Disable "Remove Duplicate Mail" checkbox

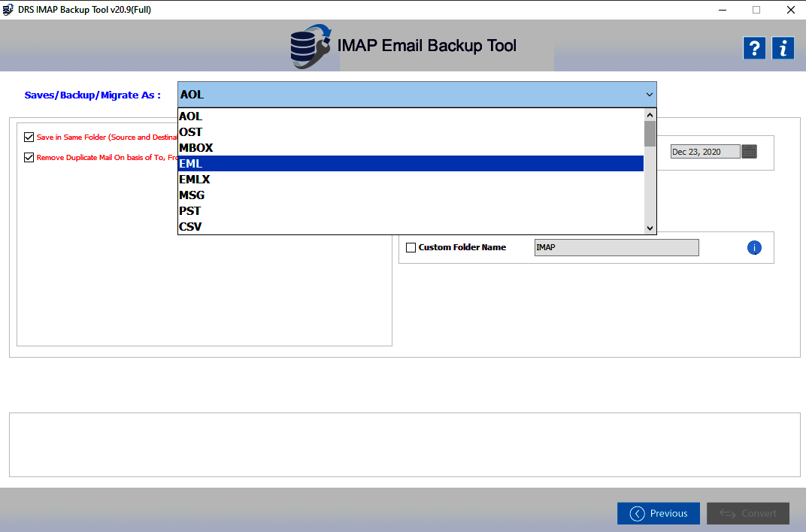[29, 157]
